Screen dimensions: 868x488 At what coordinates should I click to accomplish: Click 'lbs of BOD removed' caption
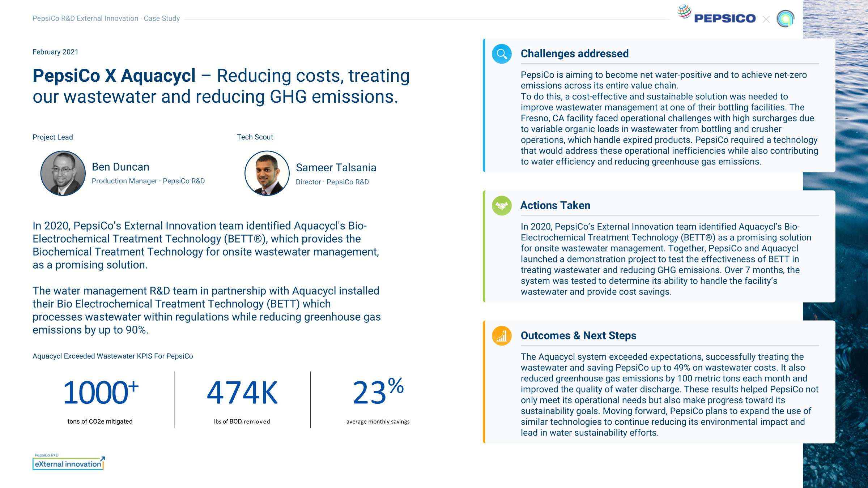[x=242, y=421]
